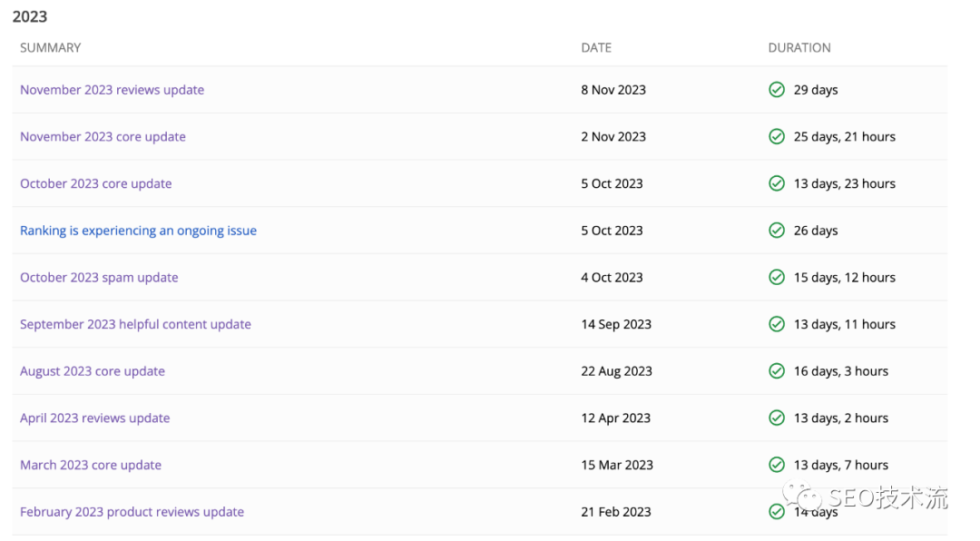Click the DURATION column header
Screen dimensions: 980x541
coord(799,48)
